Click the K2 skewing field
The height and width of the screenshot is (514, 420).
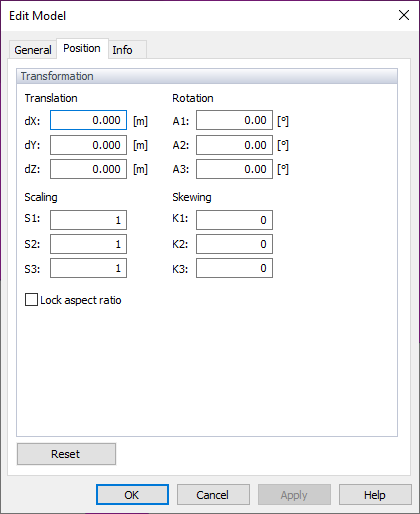click(x=234, y=244)
